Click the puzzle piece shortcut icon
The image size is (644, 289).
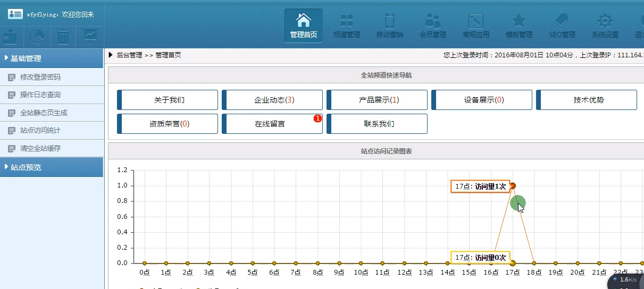coord(10,37)
